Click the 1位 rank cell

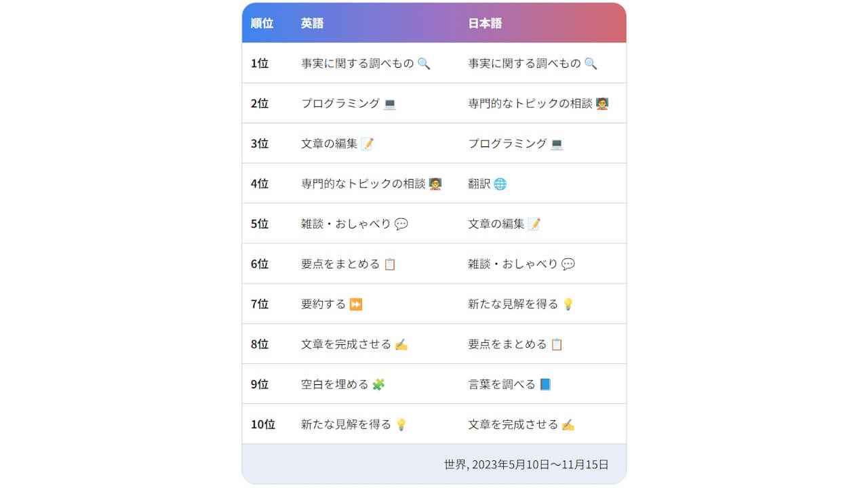pos(260,63)
